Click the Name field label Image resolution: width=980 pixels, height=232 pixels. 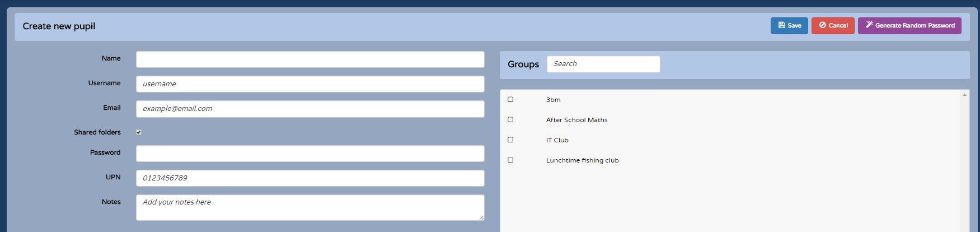[x=111, y=58]
